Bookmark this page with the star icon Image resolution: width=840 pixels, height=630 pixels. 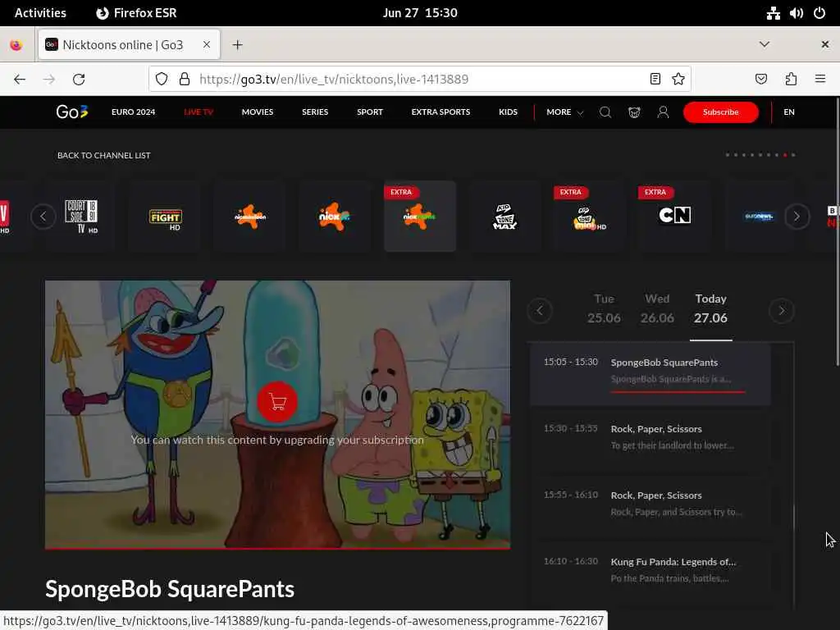click(x=678, y=80)
